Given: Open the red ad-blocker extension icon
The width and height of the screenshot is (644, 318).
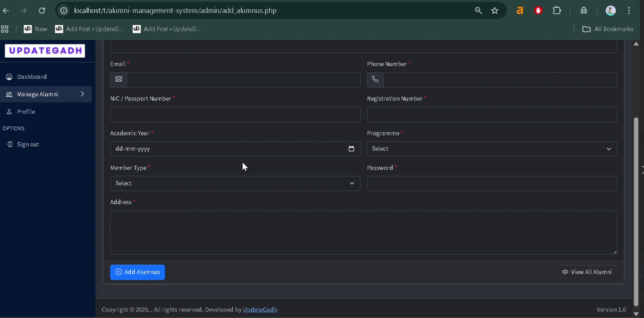Looking at the screenshot, I should tap(538, 11).
